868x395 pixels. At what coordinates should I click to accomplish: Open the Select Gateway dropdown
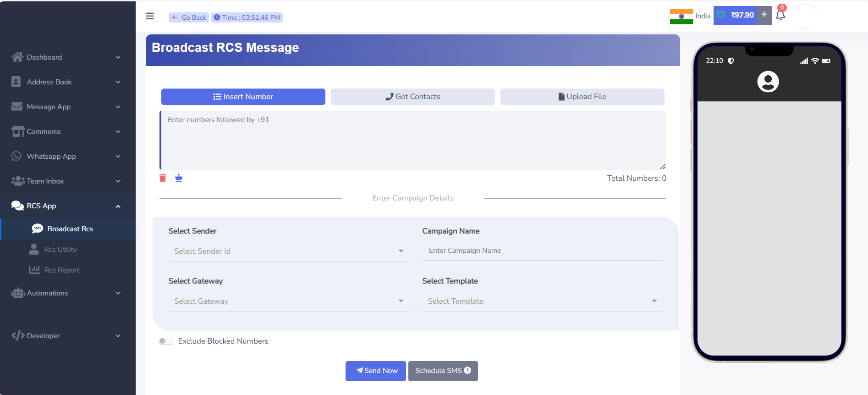[x=288, y=301]
